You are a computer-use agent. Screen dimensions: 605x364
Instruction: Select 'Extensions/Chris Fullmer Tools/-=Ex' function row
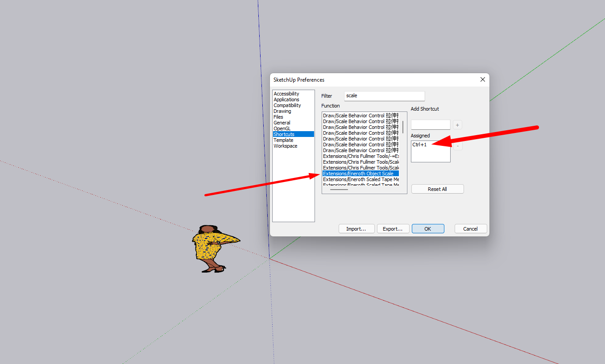click(x=361, y=156)
